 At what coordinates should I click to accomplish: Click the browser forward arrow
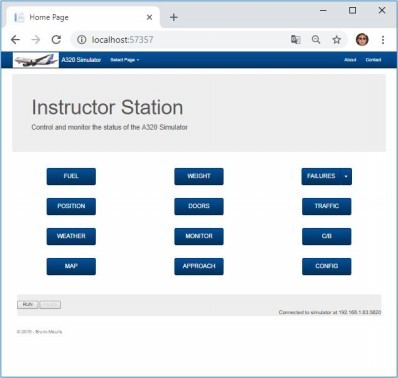pyautogui.click(x=36, y=40)
